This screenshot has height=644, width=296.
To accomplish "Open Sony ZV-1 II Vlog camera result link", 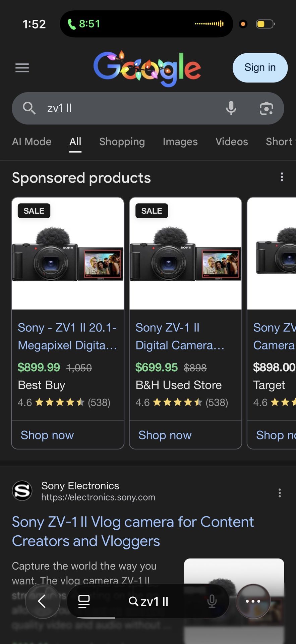I will [x=133, y=531].
